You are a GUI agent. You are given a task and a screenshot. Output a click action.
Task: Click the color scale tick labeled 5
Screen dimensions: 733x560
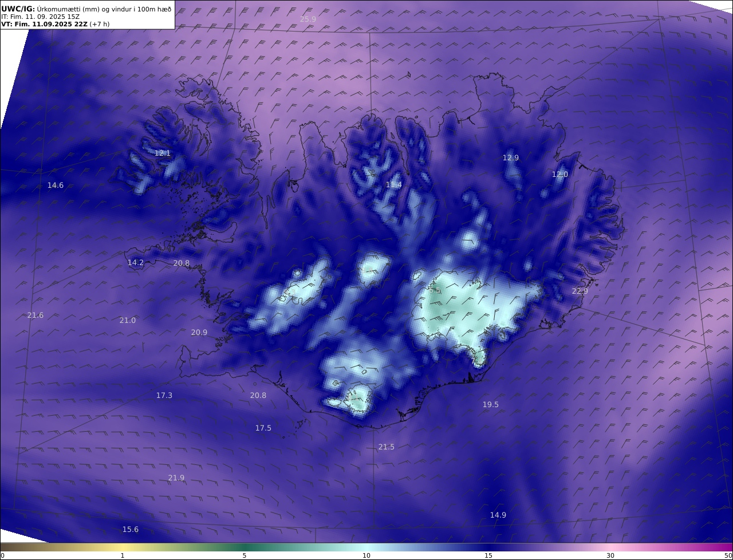(x=245, y=555)
